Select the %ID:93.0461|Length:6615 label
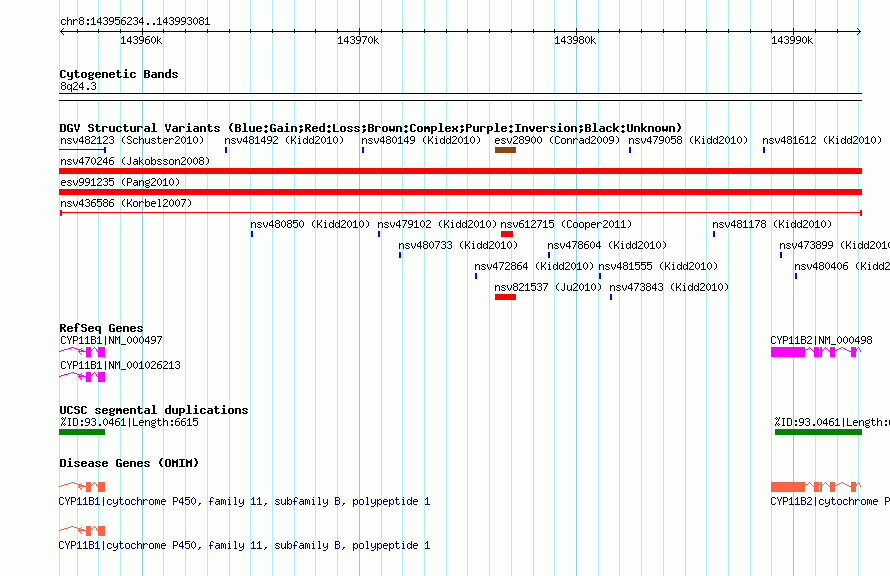Image resolution: width=890 pixels, height=576 pixels. coord(129,422)
